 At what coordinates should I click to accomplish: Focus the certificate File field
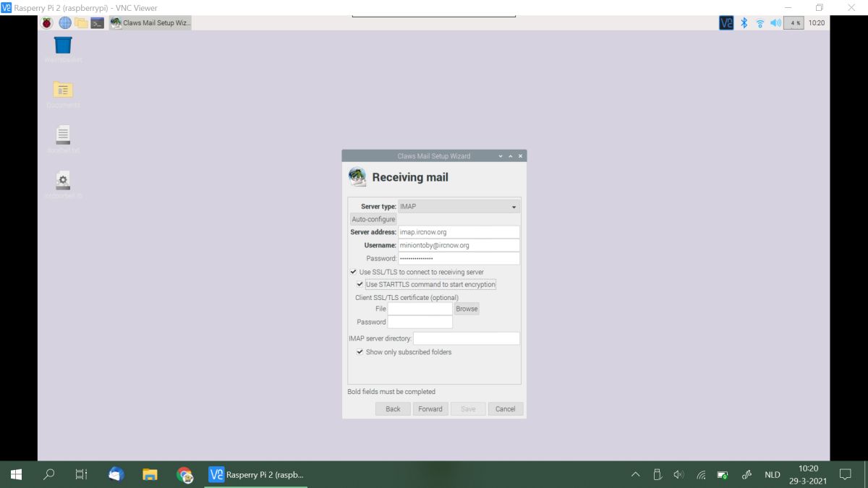click(420, 309)
